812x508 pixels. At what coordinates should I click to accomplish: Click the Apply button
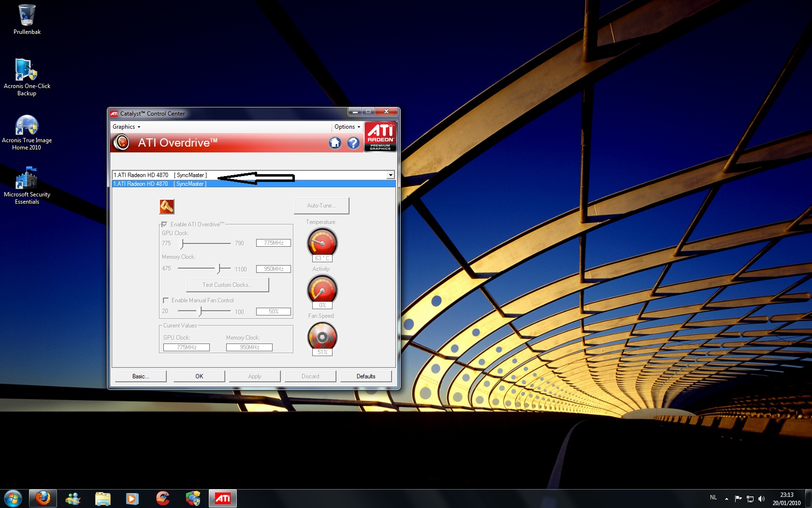click(x=255, y=376)
